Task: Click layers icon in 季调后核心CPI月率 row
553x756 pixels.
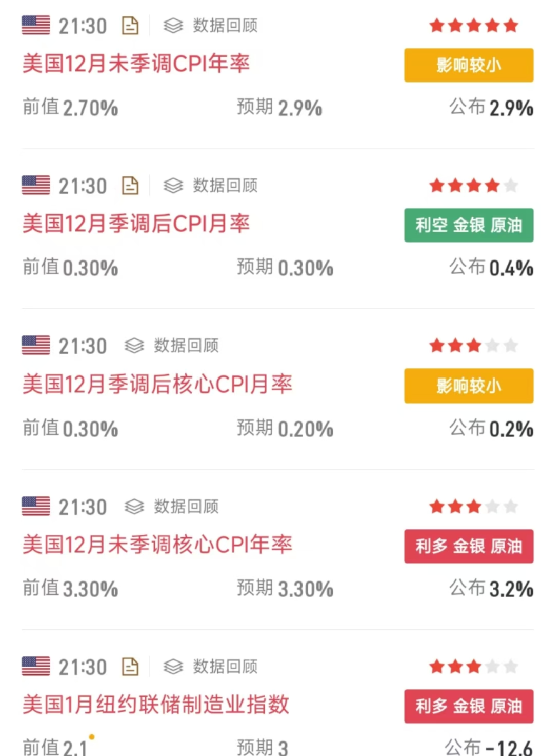Action: point(134,346)
